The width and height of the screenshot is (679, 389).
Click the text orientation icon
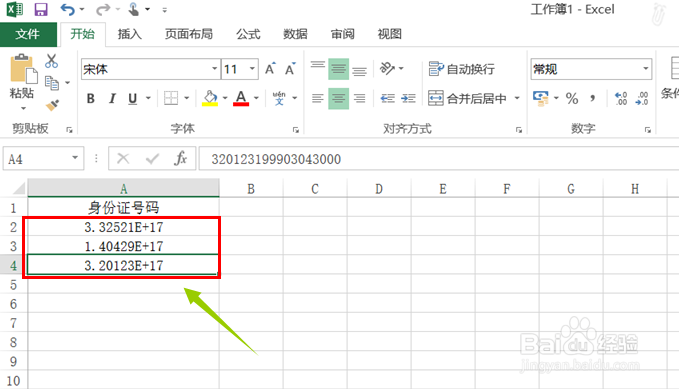pos(387,68)
